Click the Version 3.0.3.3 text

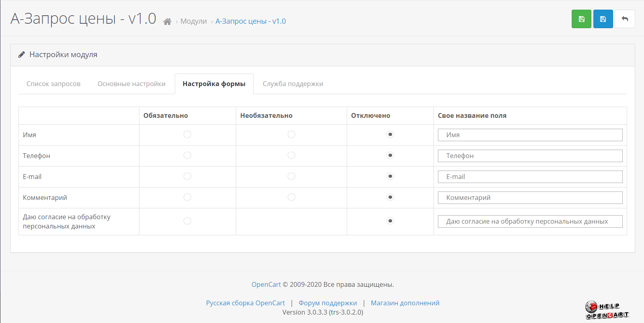[x=323, y=312]
